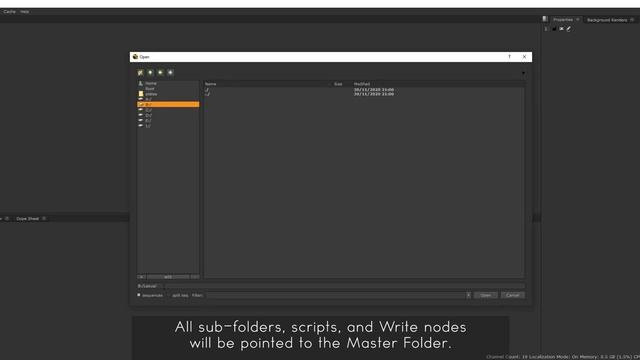The image size is (640, 360).
Task: Click the add favorite plus button
Action: pyautogui.click(x=141, y=277)
